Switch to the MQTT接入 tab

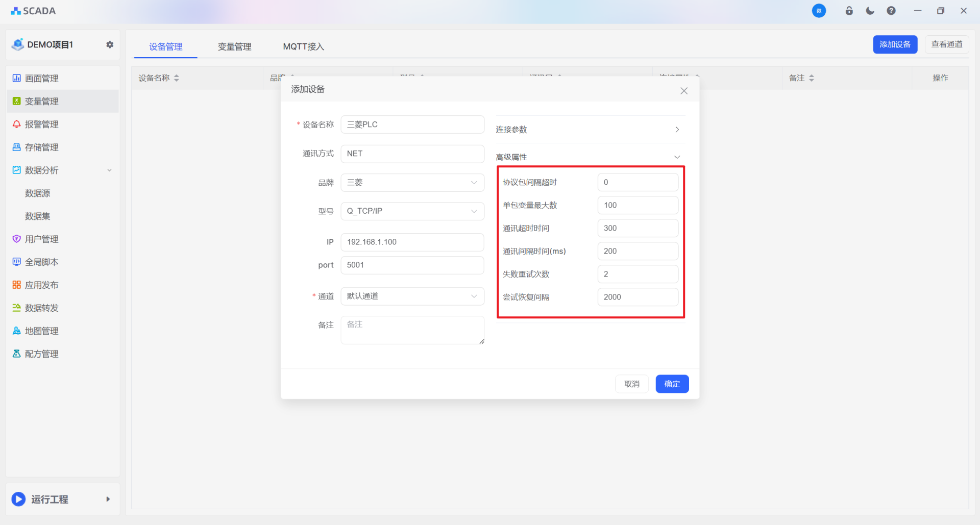click(303, 47)
